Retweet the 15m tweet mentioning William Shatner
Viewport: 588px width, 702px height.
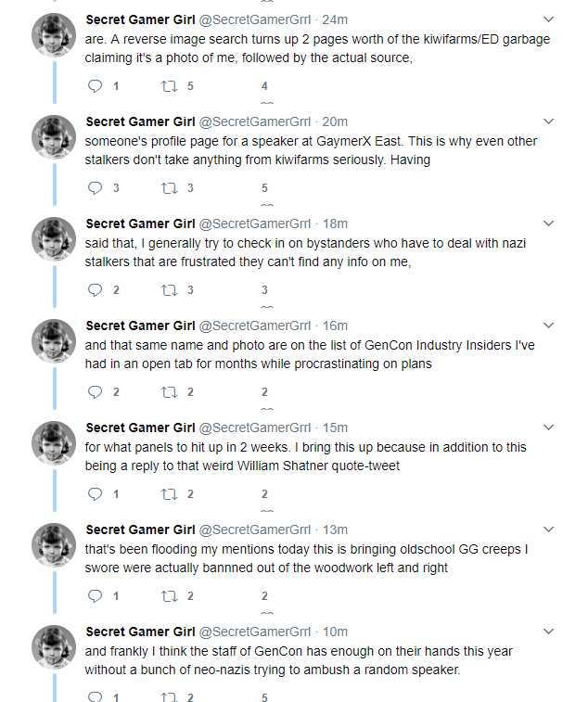168,493
